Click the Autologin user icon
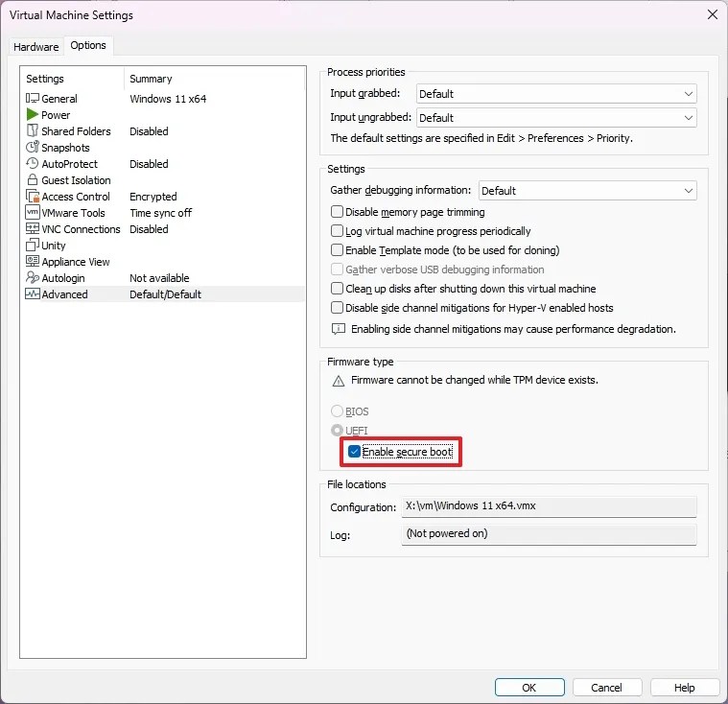 [32, 277]
